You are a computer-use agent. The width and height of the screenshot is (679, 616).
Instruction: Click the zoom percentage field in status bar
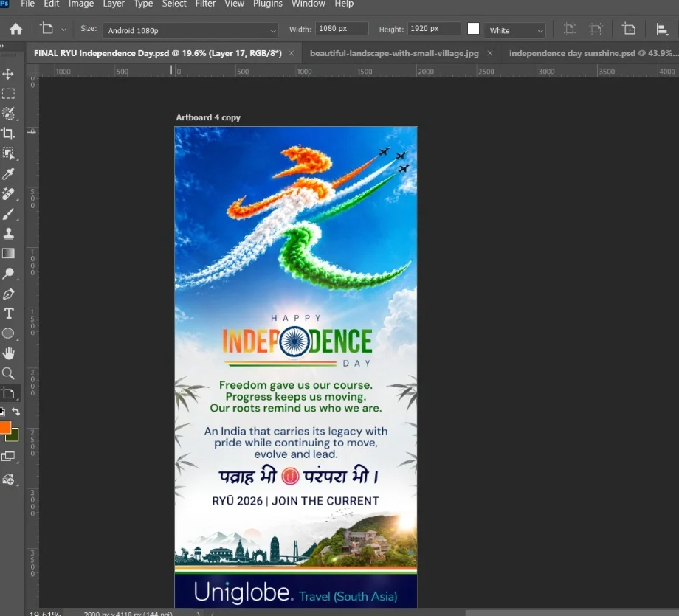pyautogui.click(x=44, y=613)
